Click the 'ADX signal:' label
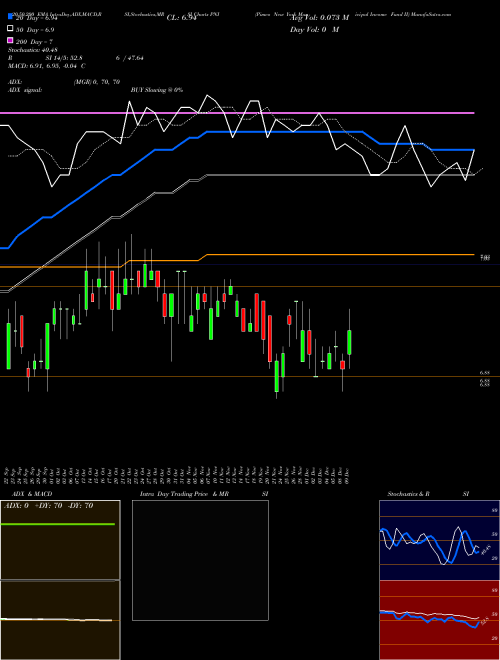Viewport: 500px width, 660px height. click(x=25, y=90)
